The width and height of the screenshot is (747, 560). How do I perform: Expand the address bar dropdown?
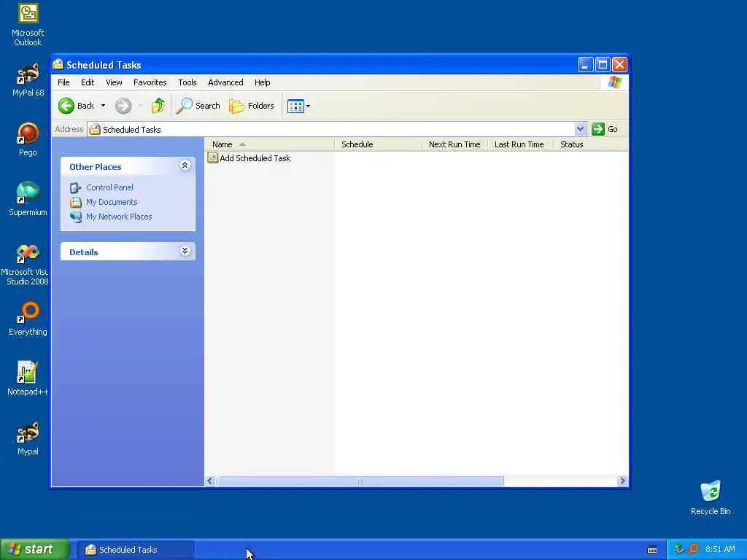click(580, 129)
